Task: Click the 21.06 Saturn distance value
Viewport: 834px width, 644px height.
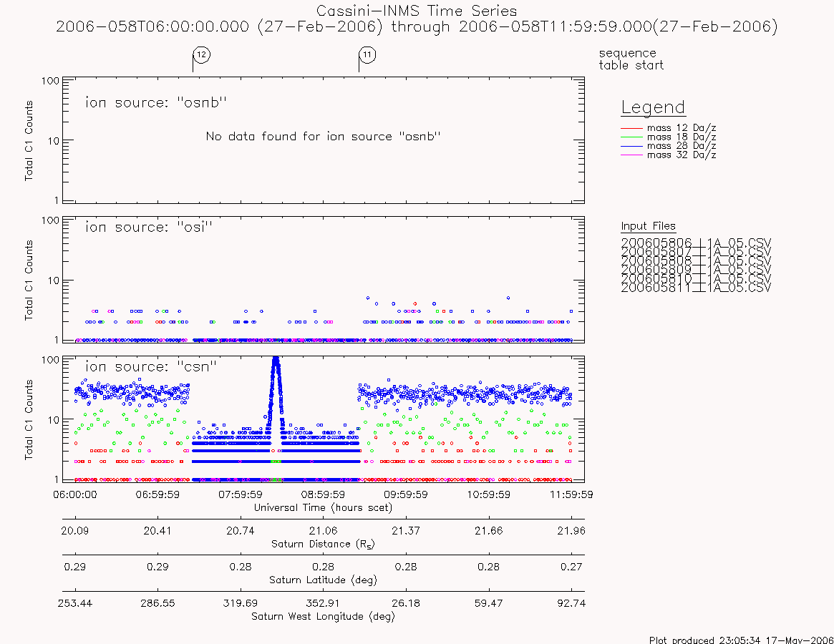Action: (x=323, y=531)
